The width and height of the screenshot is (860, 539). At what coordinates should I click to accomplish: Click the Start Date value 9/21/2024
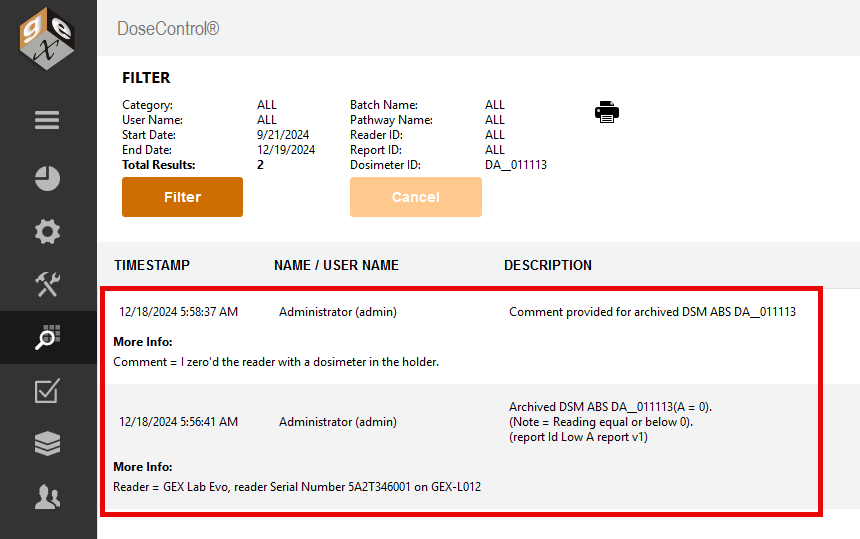(x=283, y=135)
